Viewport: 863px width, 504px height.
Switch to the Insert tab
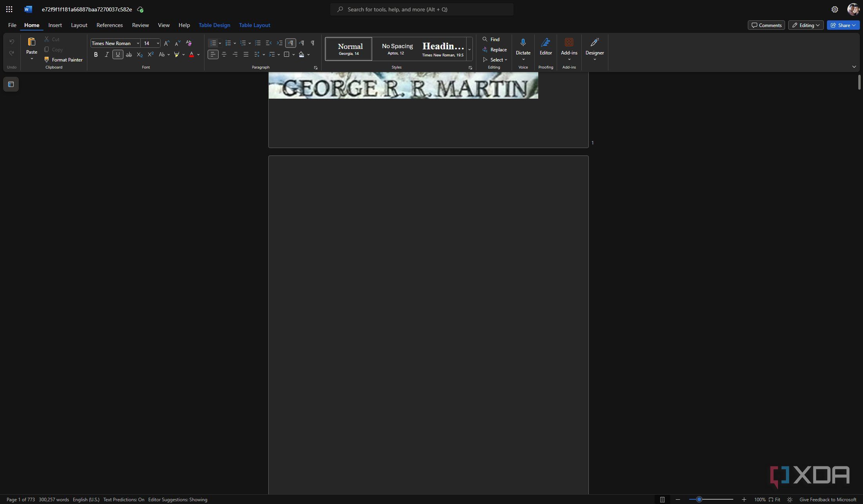[55, 25]
